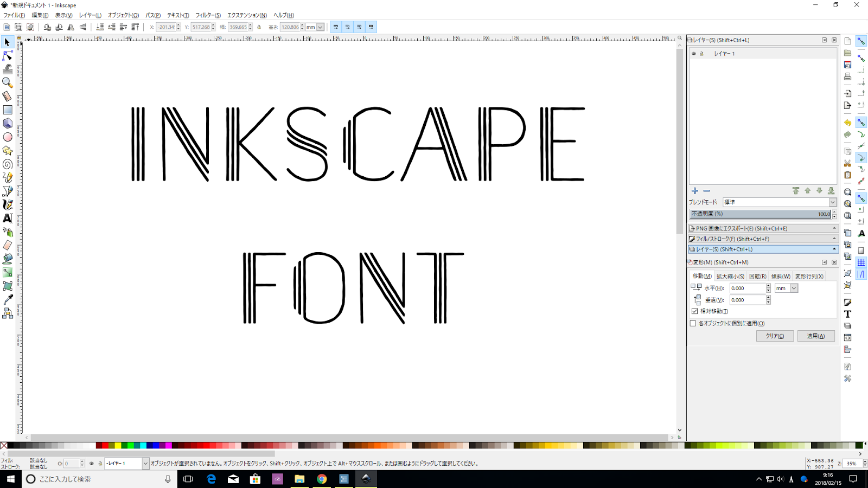Click the Undo arrow icon
Screen dimensions: 868x488
click(x=847, y=123)
